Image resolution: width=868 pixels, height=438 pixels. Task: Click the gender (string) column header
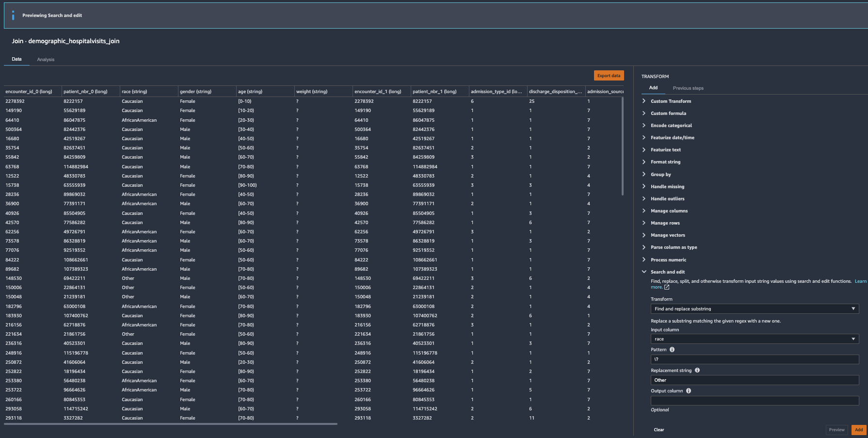(207, 92)
